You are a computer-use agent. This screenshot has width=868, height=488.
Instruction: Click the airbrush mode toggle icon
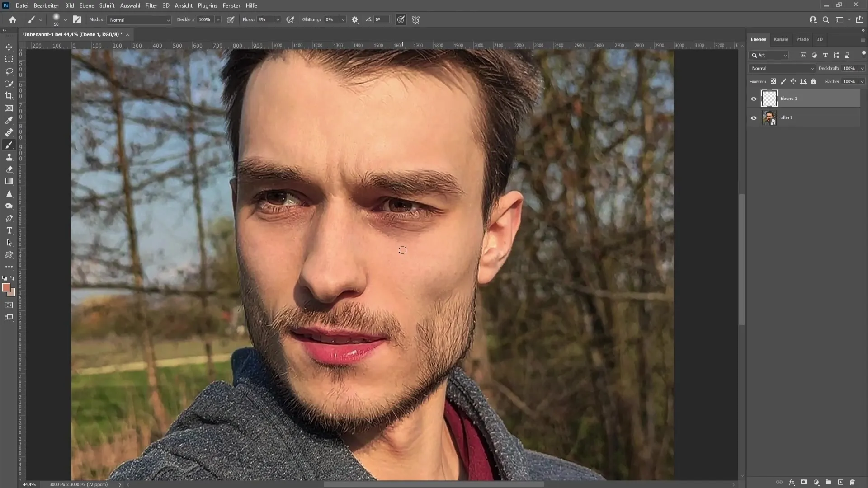click(292, 20)
